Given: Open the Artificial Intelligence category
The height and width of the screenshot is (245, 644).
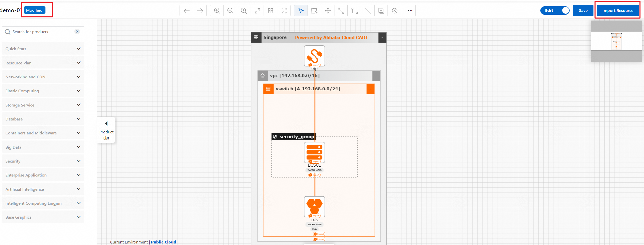Looking at the screenshot, I should (x=43, y=189).
